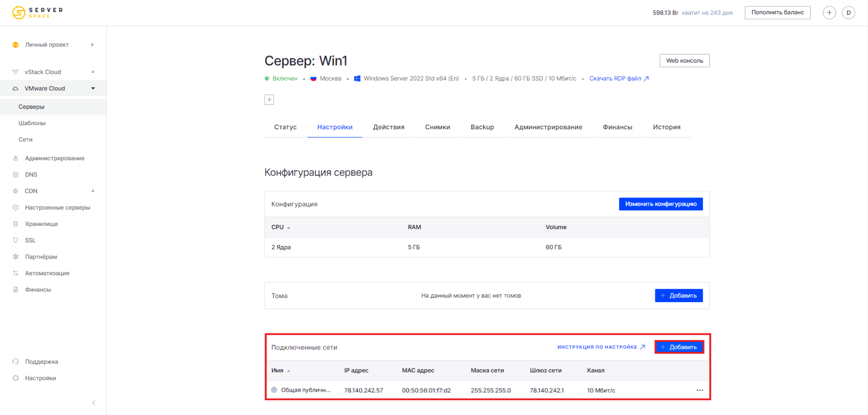Click the balance 598.13 Br text
Viewport: 868px width, 415px height.
point(665,13)
